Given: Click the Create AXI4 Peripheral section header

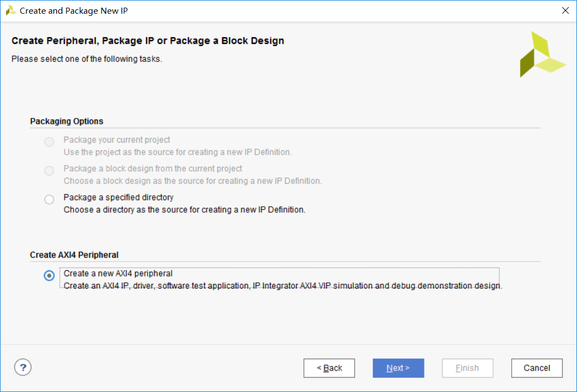Looking at the screenshot, I should [x=74, y=255].
